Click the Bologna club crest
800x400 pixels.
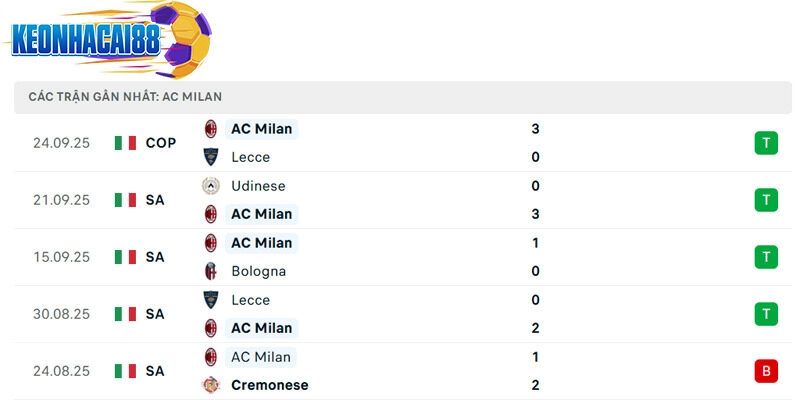[211, 271]
